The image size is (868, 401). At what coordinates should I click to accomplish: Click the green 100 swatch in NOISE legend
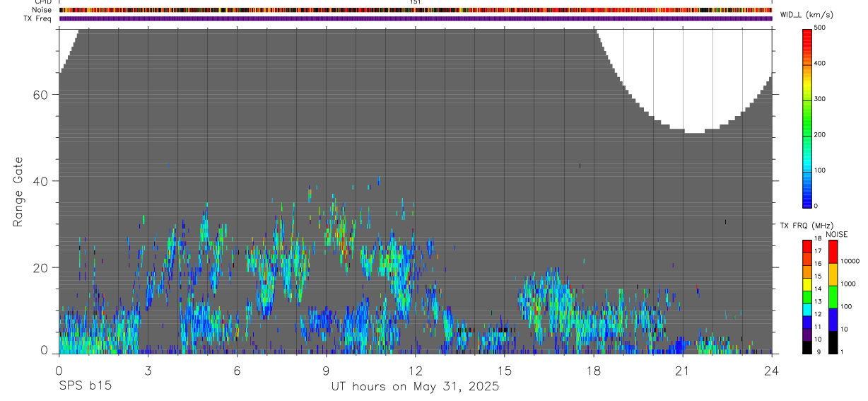(x=833, y=296)
